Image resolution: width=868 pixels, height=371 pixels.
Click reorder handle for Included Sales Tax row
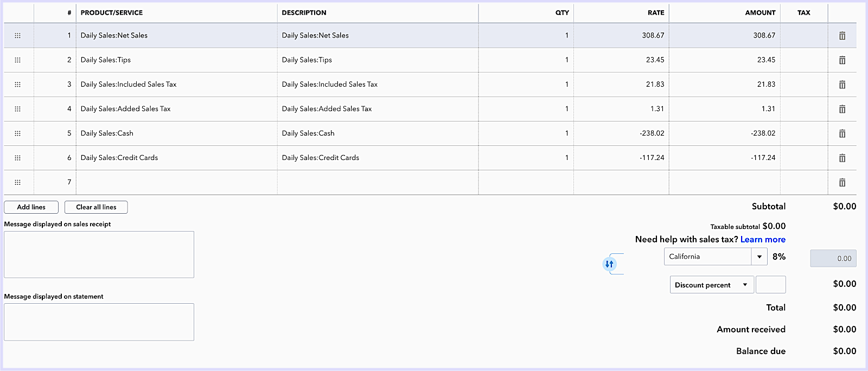(x=17, y=85)
